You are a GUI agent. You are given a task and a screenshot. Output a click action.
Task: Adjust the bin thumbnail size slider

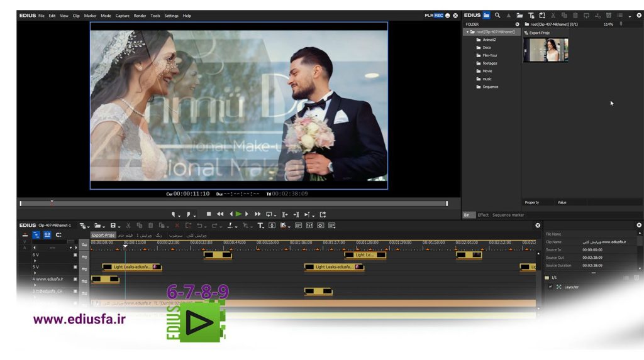621,25
